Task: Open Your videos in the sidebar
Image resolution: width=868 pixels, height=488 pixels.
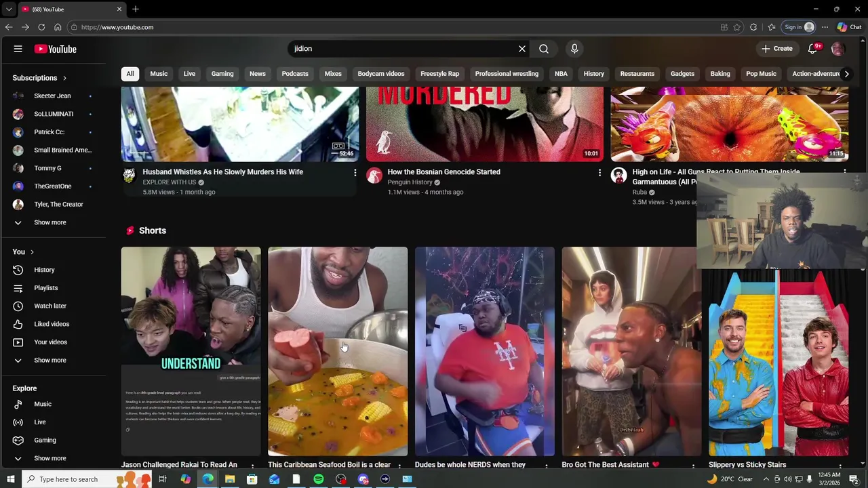Action: [x=50, y=342]
